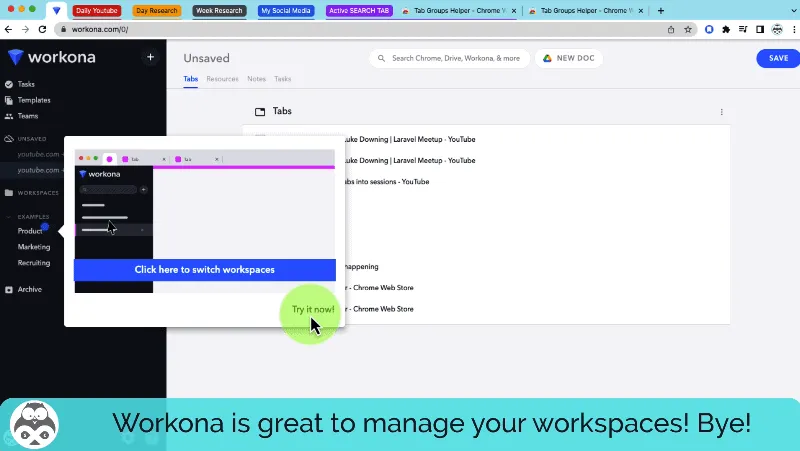This screenshot has height=451, width=800.
Task: Click the Try it now! button
Action: pyautogui.click(x=313, y=309)
